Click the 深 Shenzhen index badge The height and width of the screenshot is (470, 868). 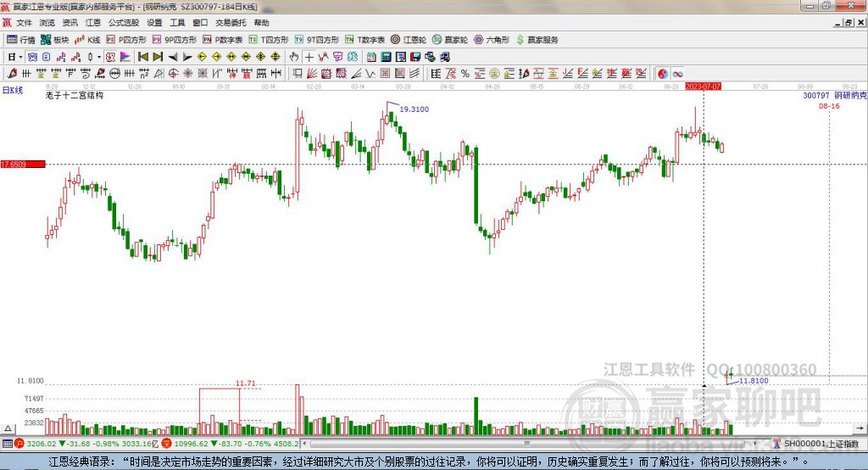tap(166, 444)
